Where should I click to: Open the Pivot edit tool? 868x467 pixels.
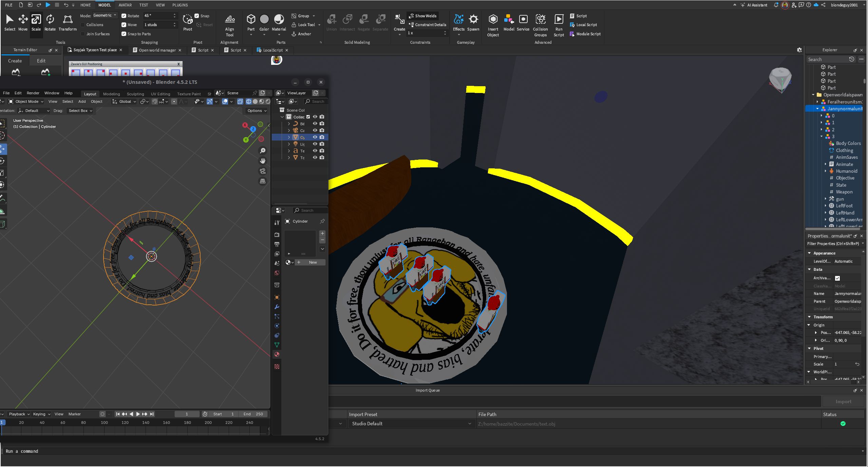point(188,22)
